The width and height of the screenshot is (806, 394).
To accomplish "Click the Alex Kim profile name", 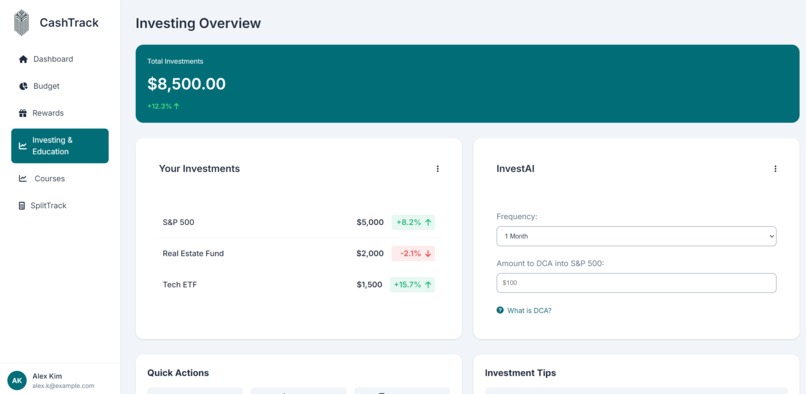I will tap(47, 376).
